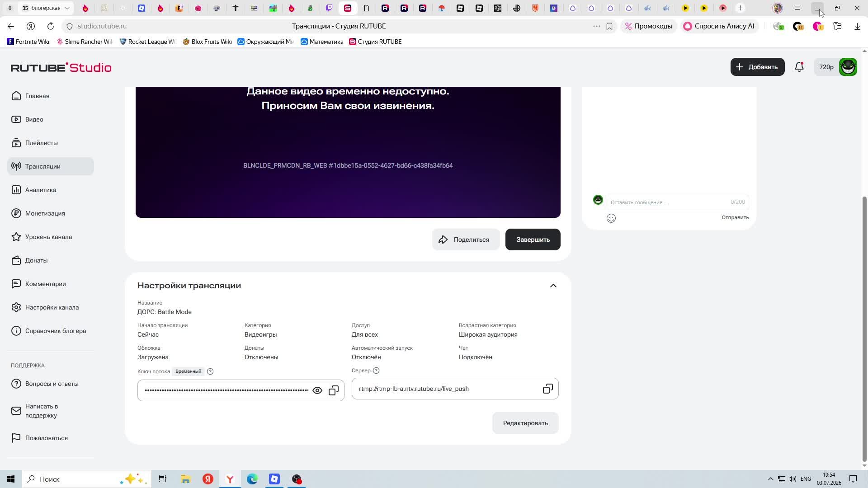This screenshot has height=488, width=868.
Task: Open a new browser tab
Action: (x=740, y=8)
